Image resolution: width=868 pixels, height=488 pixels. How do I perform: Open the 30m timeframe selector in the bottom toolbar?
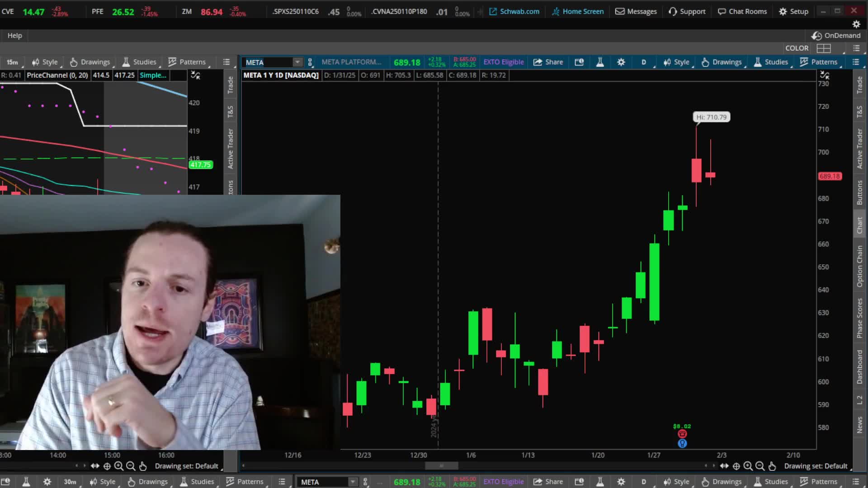[70, 482]
